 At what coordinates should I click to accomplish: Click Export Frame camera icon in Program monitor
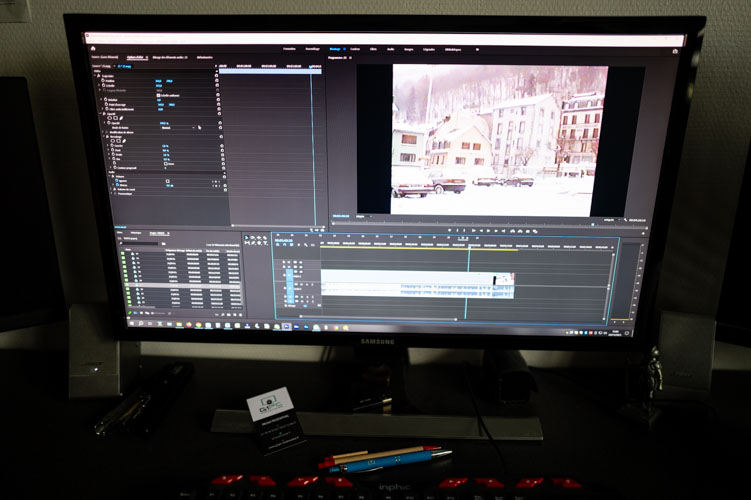(x=527, y=231)
